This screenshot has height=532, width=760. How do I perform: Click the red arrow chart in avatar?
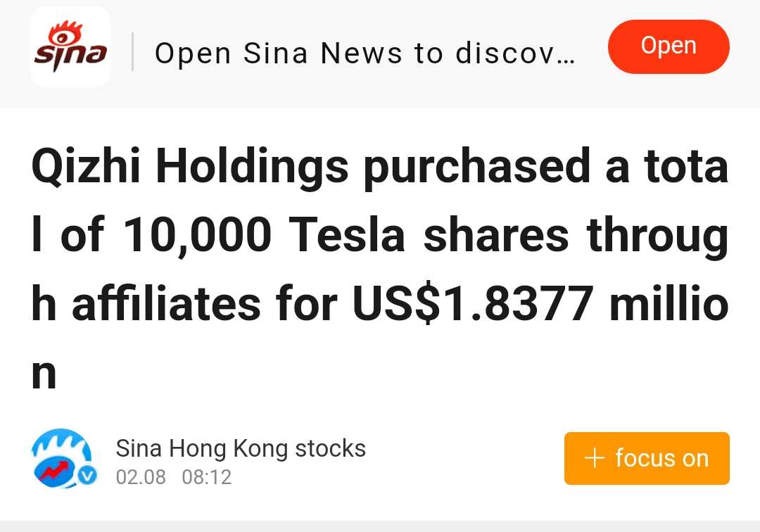[x=53, y=471]
